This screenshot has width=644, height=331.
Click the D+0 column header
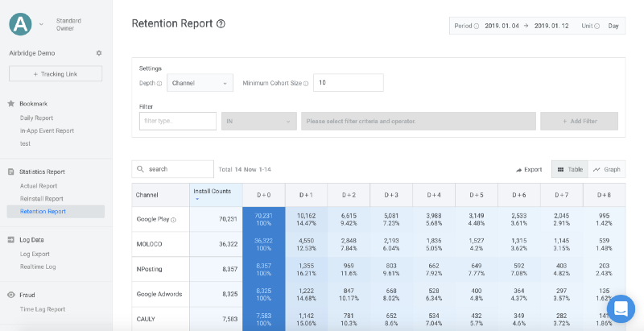tap(264, 195)
